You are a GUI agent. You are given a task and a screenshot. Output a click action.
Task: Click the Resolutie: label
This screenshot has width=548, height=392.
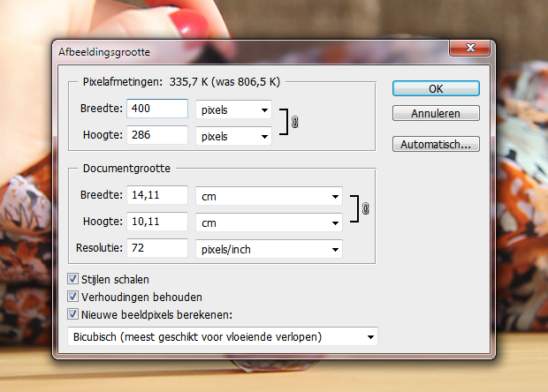click(x=99, y=248)
